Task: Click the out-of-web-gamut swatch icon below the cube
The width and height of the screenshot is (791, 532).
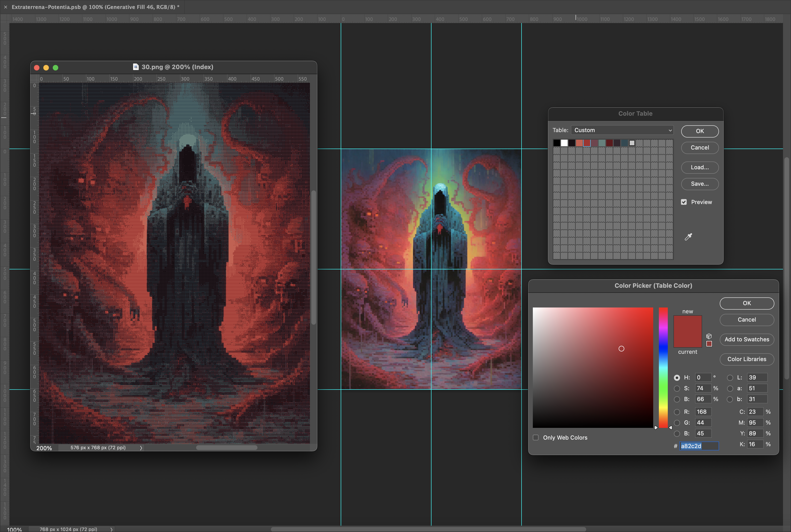Action: (709, 344)
